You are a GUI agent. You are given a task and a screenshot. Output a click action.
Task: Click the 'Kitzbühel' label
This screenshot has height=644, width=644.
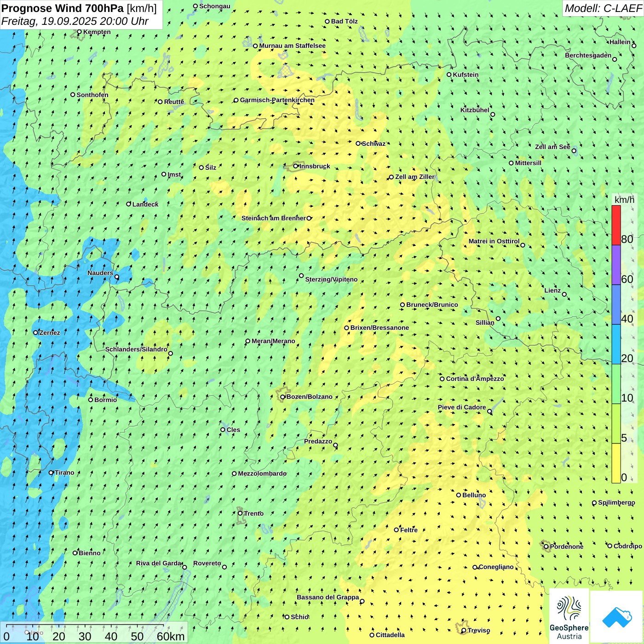[x=475, y=110]
